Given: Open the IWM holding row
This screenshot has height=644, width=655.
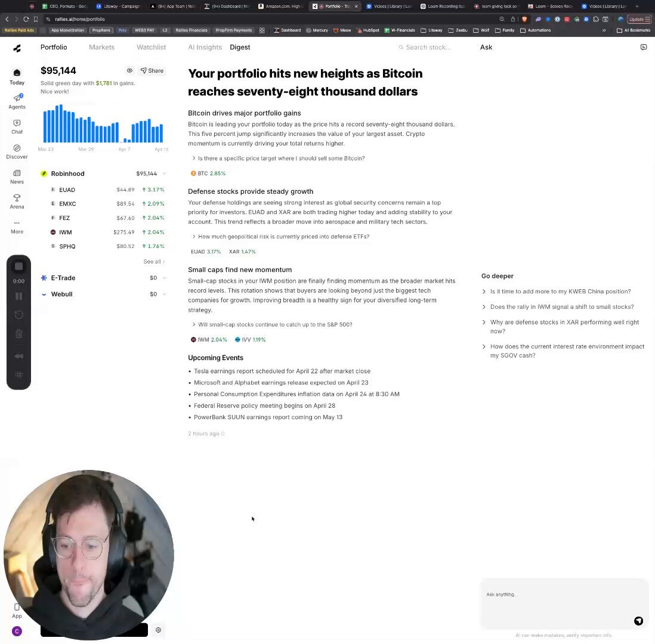Looking at the screenshot, I should tap(107, 232).
